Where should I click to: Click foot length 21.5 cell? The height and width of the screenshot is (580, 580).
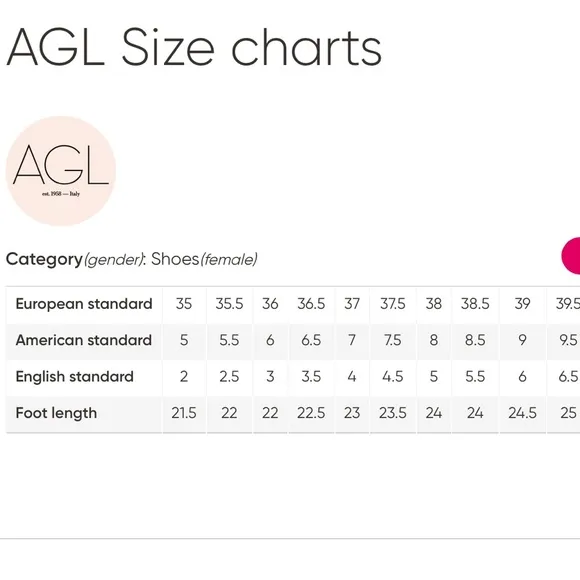point(184,413)
